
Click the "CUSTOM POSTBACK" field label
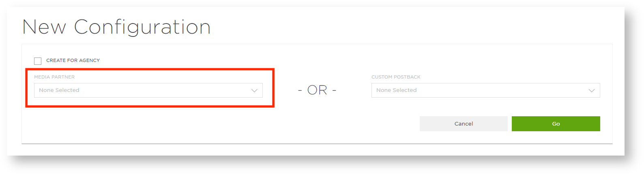click(x=396, y=77)
